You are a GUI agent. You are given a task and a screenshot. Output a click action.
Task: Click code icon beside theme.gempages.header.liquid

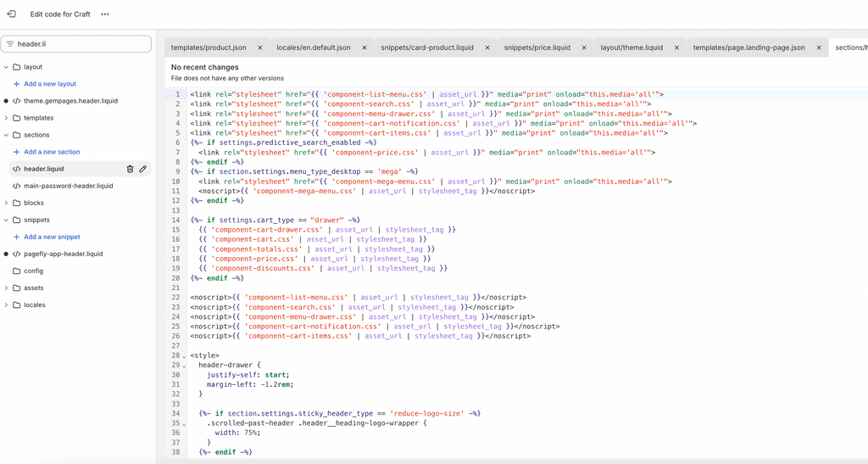pos(17,101)
